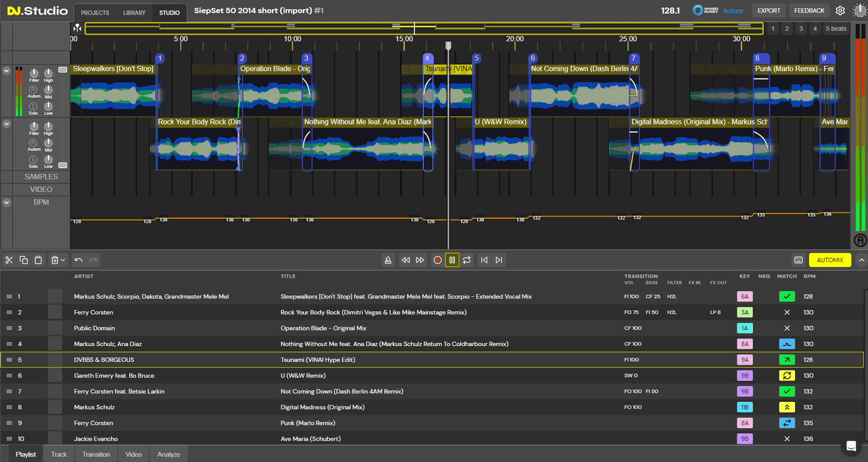The image size is (868, 462).
Task: Click the metronome icon in transport controls
Action: [388, 260]
